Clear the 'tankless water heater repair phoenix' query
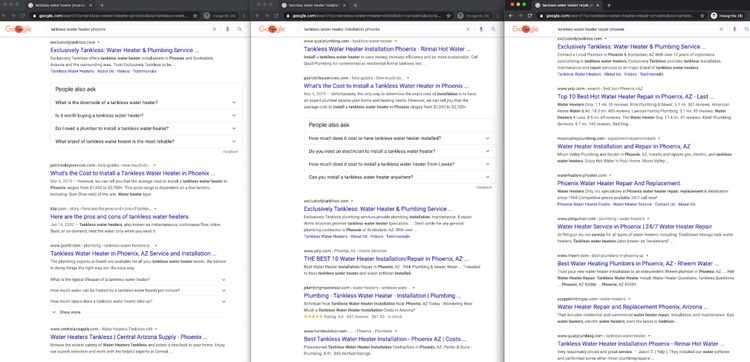Screen dimensions: 750x362 tap(721, 29)
